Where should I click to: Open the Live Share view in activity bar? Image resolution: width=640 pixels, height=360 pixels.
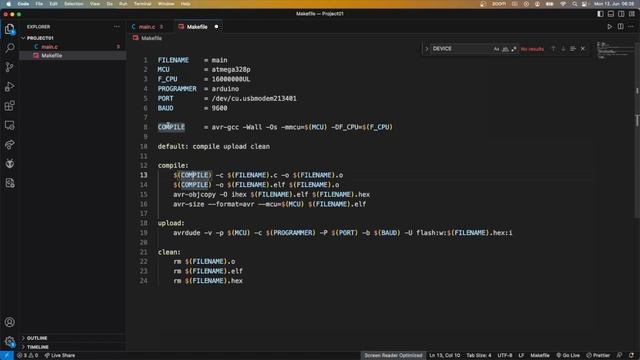9,144
